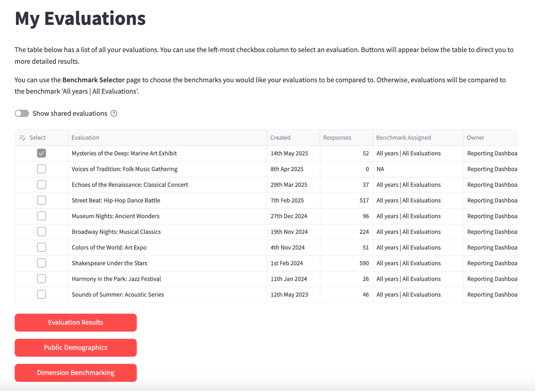Click the Harmony in the Park responses cell
Screen dimensions: 537x392
346,279
